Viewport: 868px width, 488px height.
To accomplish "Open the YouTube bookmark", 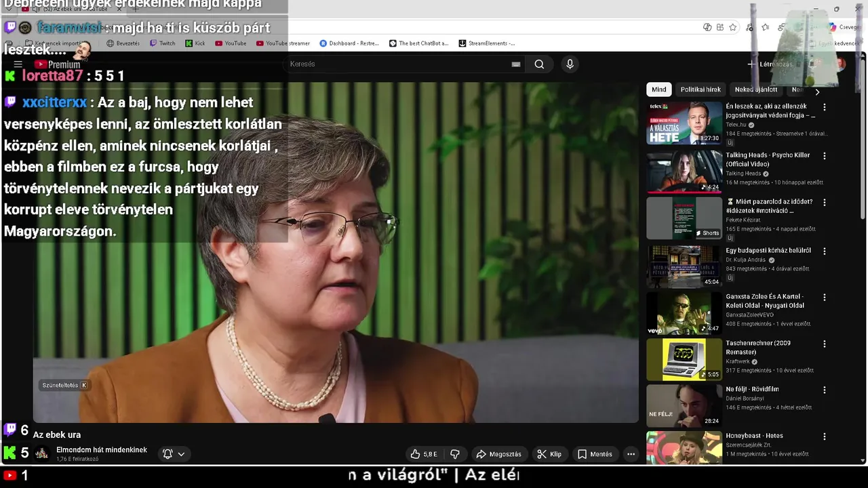I will click(231, 43).
